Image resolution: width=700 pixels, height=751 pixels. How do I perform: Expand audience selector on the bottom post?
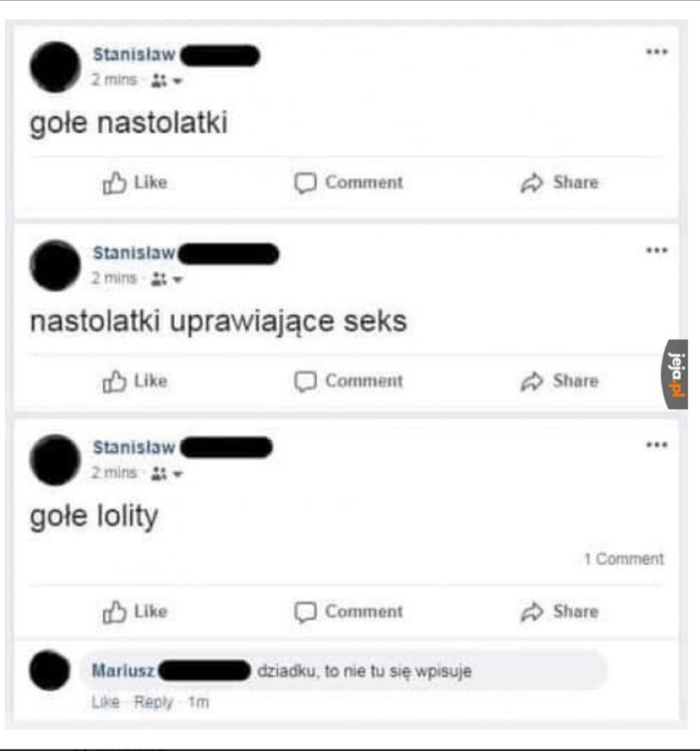point(167,474)
